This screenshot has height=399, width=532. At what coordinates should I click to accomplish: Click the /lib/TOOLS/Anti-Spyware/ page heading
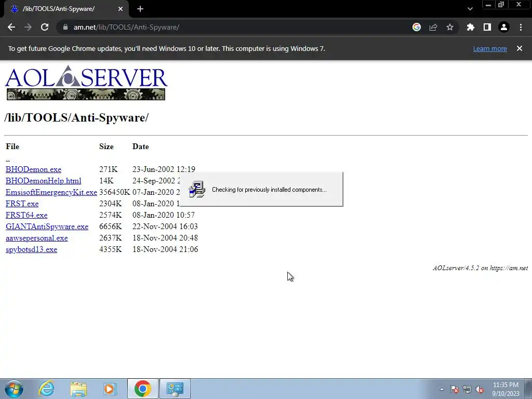point(76,118)
